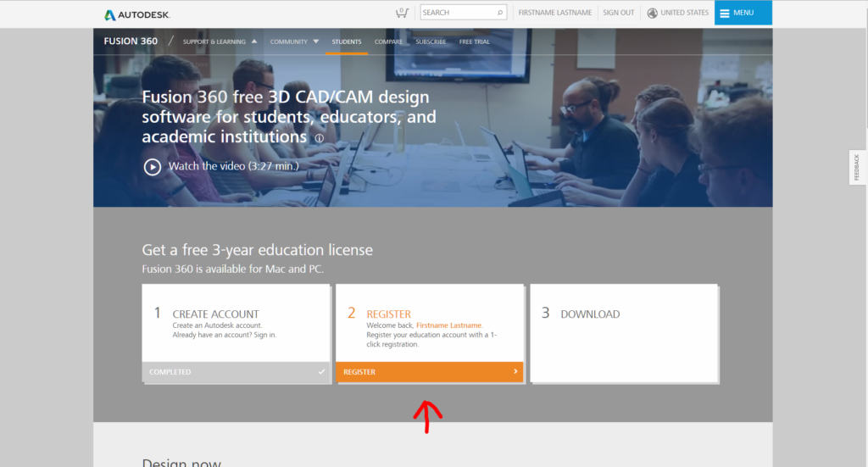Screen dimensions: 868x467
Task: Click the info icon after institutions
Action: tap(320, 138)
